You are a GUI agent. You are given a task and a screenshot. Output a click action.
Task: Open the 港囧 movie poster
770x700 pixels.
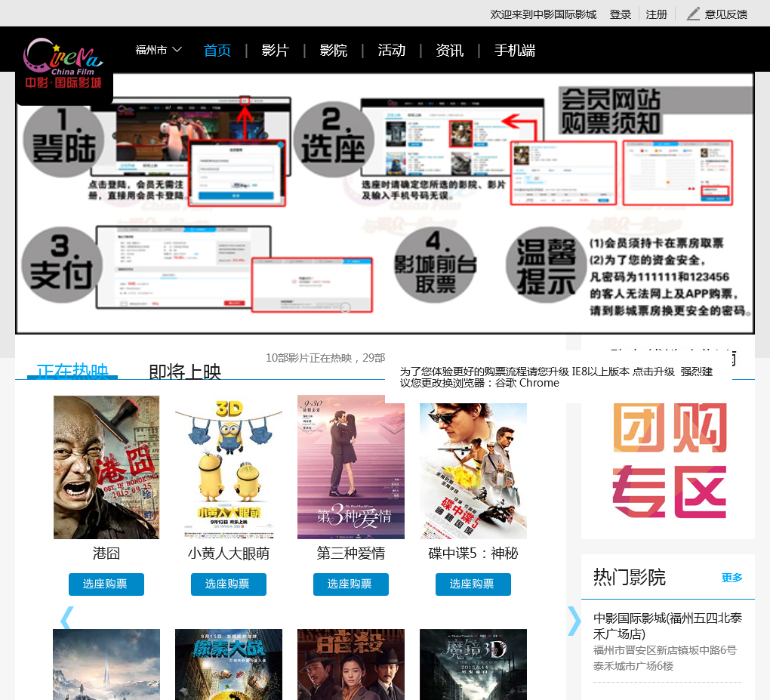click(106, 467)
